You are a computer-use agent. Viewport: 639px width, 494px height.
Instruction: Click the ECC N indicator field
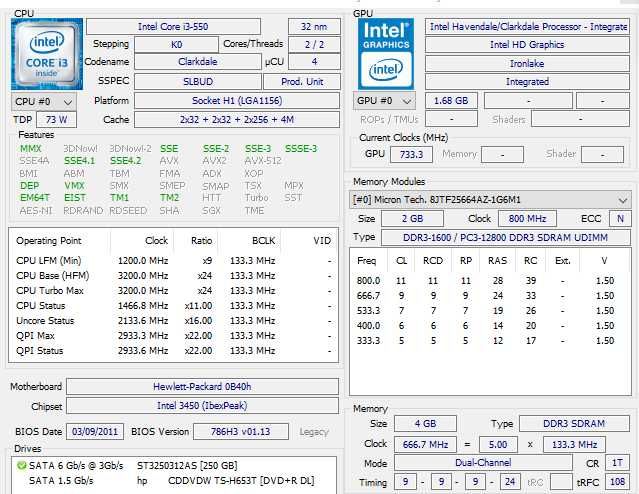point(620,219)
